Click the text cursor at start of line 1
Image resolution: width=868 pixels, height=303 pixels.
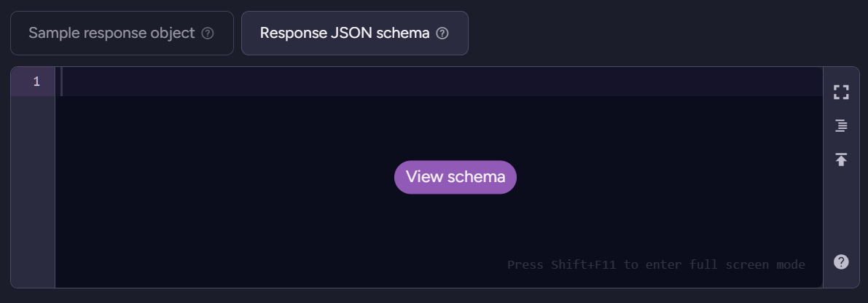pyautogui.click(x=61, y=82)
